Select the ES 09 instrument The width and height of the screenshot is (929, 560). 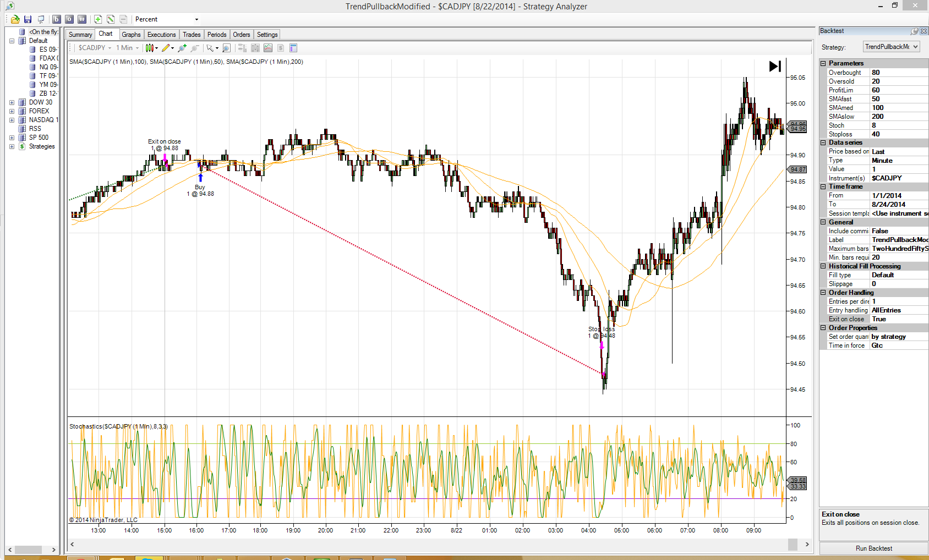coord(48,50)
